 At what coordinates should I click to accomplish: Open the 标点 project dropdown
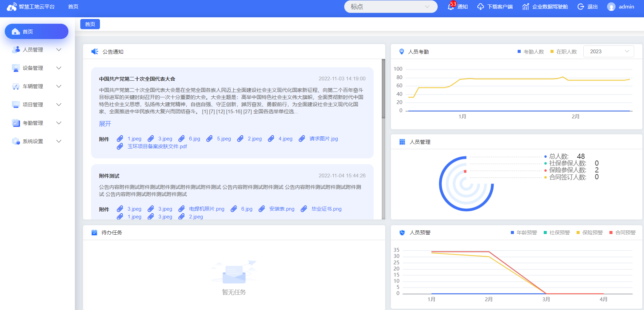pyautogui.click(x=391, y=7)
